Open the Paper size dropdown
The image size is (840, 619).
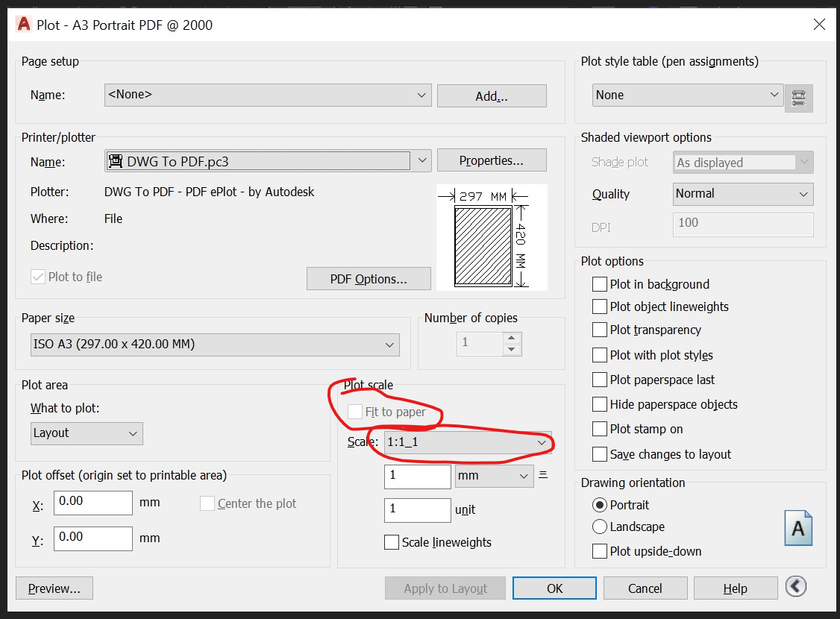pos(389,345)
